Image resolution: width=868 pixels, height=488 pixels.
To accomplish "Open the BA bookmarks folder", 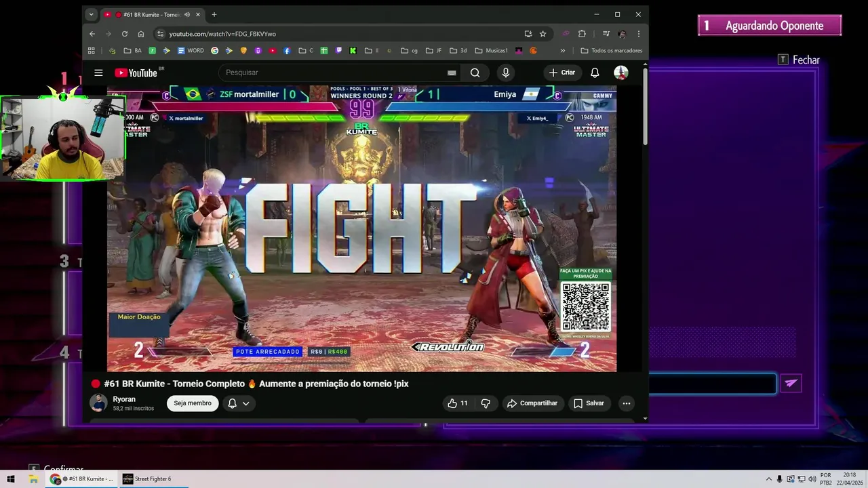I will click(x=133, y=51).
